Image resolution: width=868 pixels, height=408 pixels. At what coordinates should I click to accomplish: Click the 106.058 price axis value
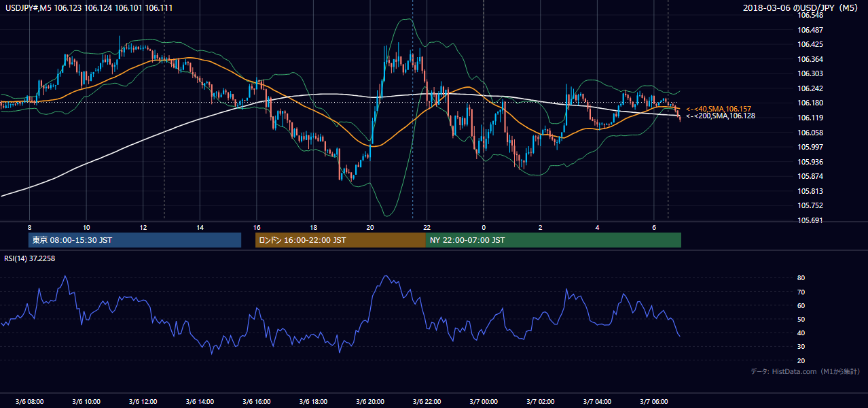[x=810, y=133]
